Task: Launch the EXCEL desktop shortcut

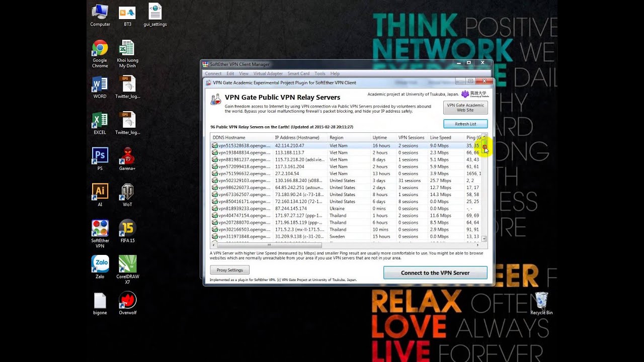Action: point(100,123)
